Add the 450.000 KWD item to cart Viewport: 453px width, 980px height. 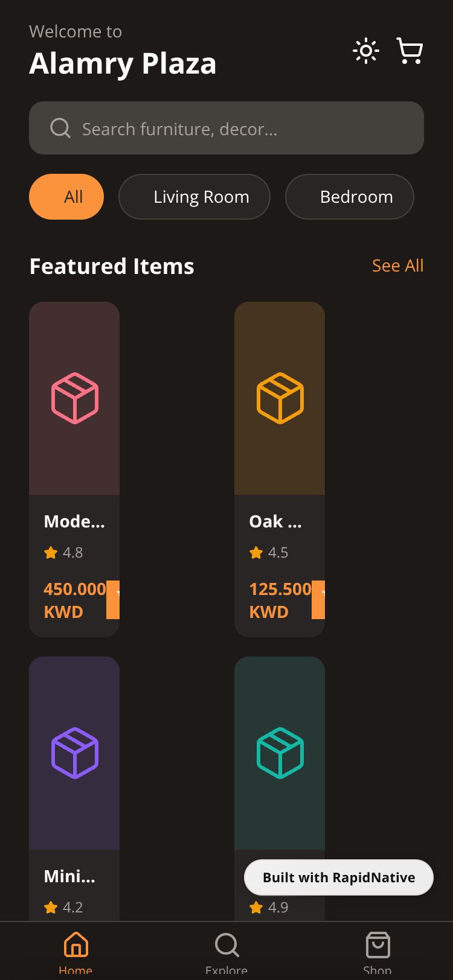[x=114, y=600]
